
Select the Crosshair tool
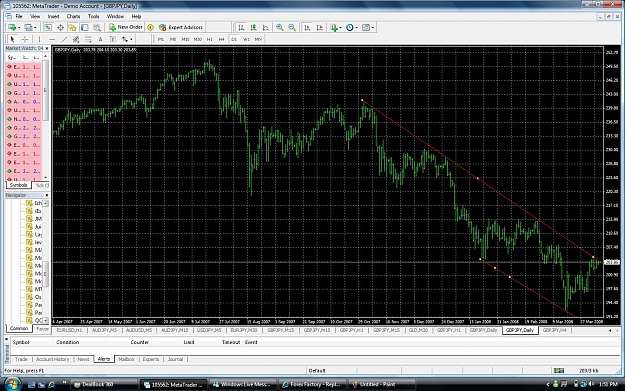(x=25, y=39)
